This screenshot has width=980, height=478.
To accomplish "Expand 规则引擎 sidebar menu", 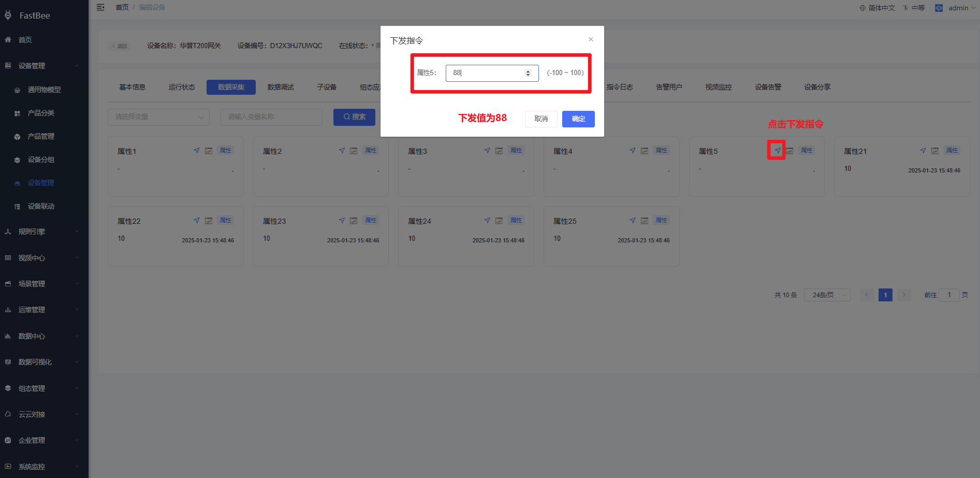I will (44, 231).
